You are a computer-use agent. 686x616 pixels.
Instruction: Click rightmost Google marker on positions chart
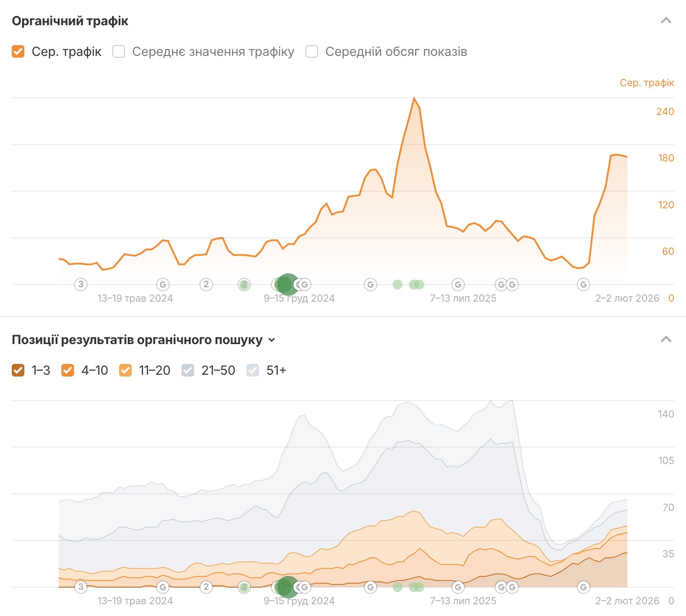point(584,587)
